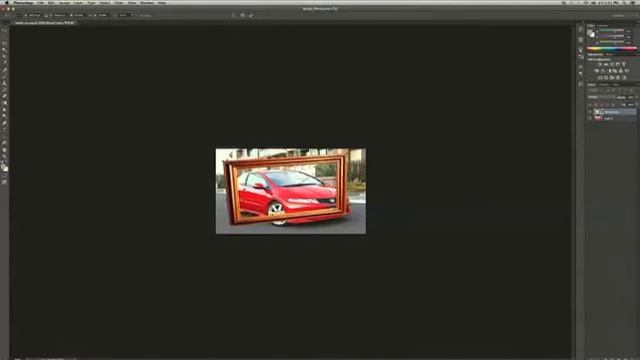
Task: Select the Clone Stamp tool
Action: pos(4,83)
